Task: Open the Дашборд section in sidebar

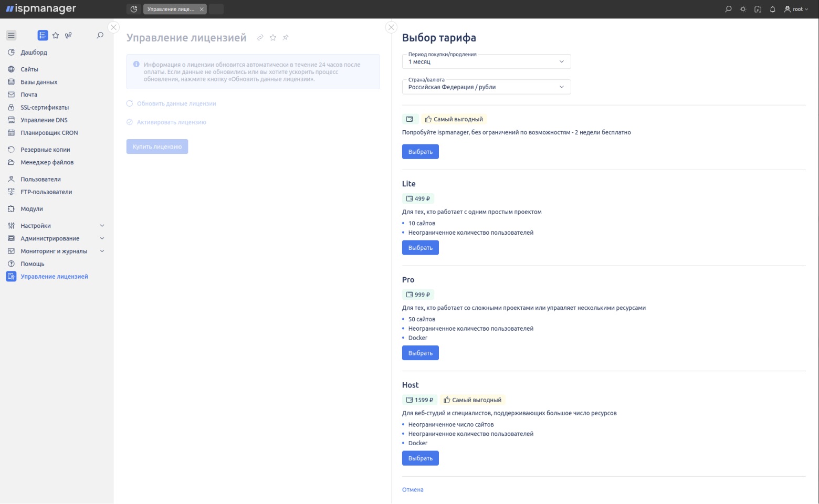Action: pyautogui.click(x=33, y=52)
